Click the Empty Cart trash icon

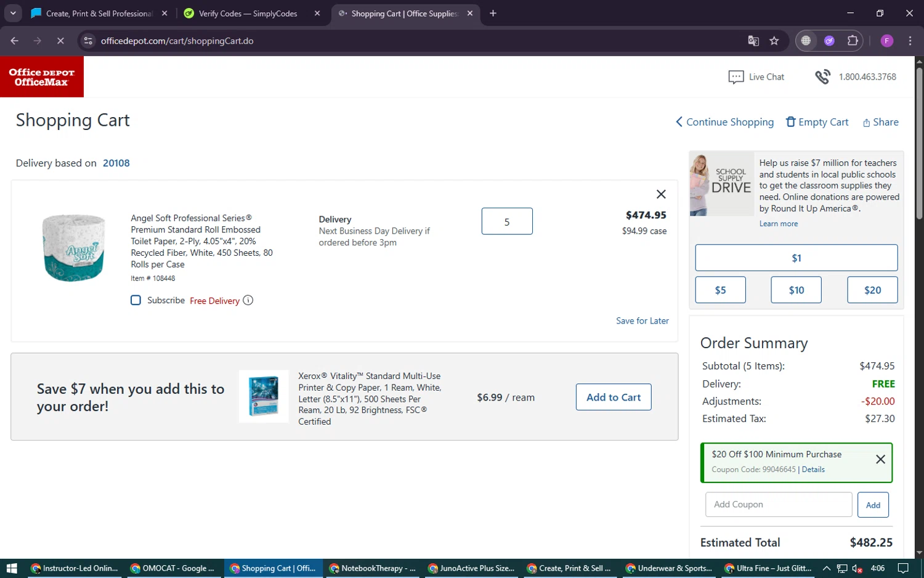[x=791, y=121]
